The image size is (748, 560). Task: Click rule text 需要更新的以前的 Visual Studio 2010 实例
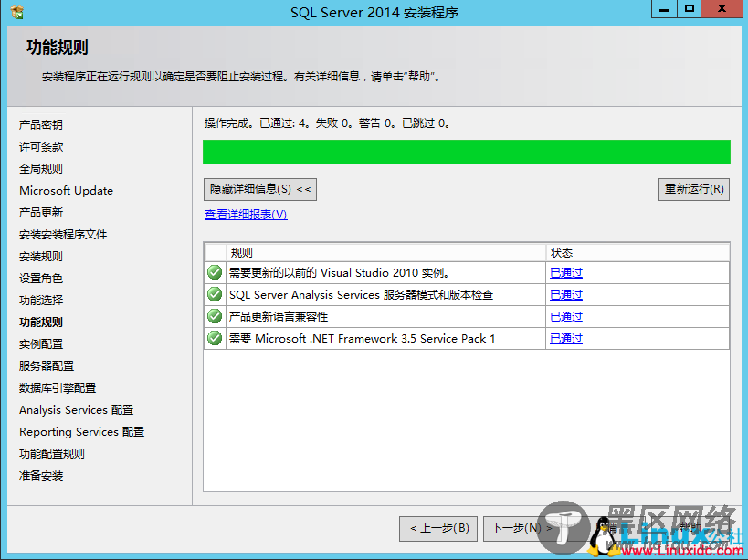339,273
